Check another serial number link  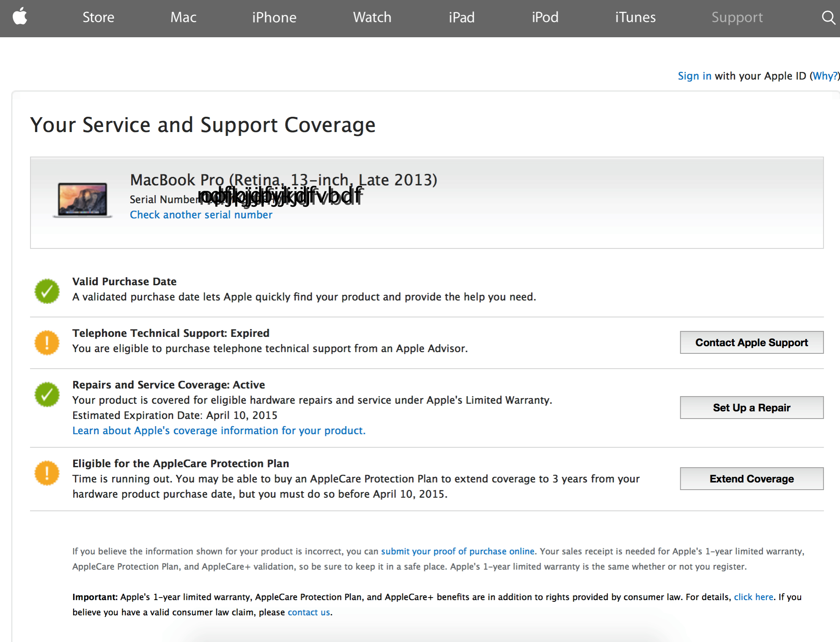coord(201,215)
